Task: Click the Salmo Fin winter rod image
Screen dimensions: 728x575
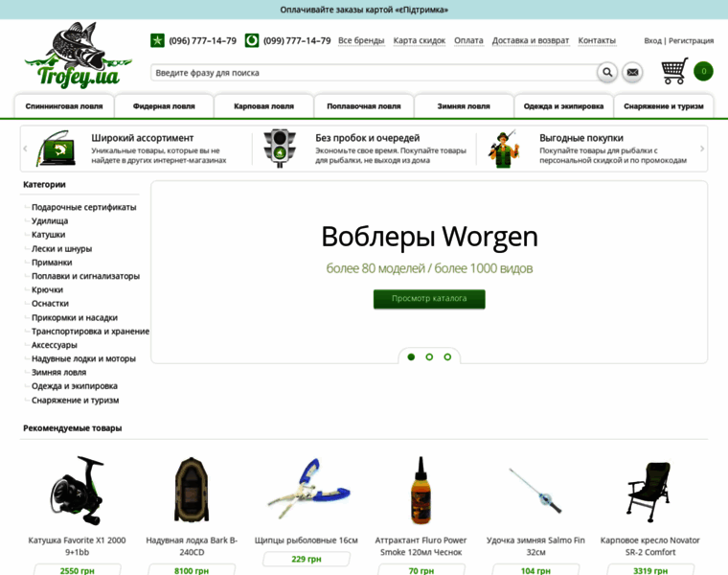Action: (x=535, y=490)
